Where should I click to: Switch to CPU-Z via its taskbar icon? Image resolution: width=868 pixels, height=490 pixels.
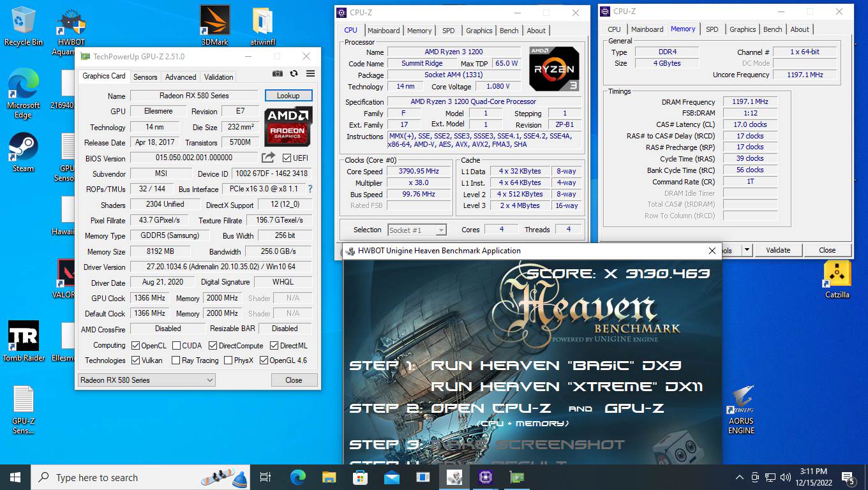click(x=485, y=477)
